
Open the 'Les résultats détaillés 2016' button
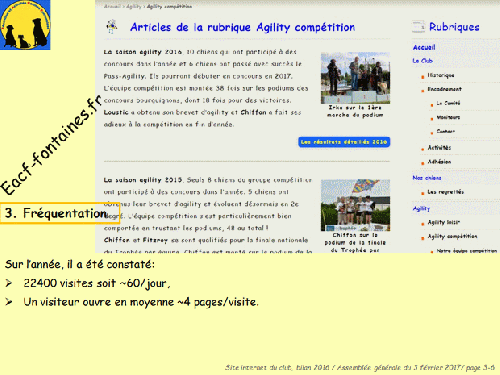click(344, 142)
